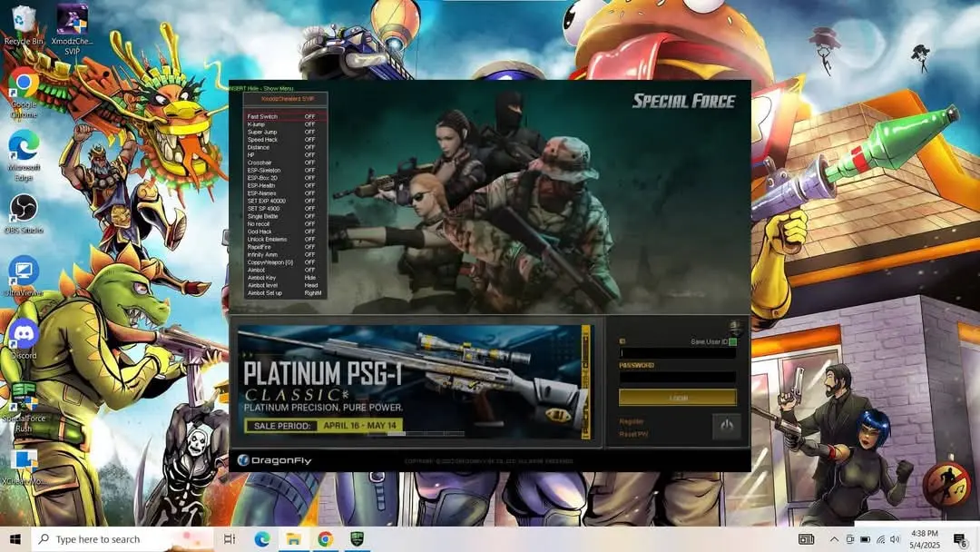The height and width of the screenshot is (552, 980).
Task: Toggle the Crosshair option
Action: tap(285, 163)
